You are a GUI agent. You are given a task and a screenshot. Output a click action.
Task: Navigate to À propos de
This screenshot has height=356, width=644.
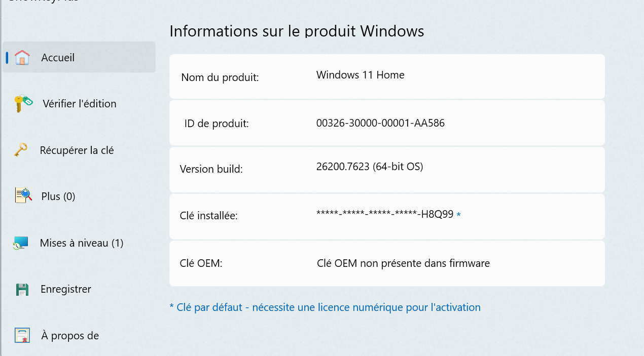[x=69, y=335]
